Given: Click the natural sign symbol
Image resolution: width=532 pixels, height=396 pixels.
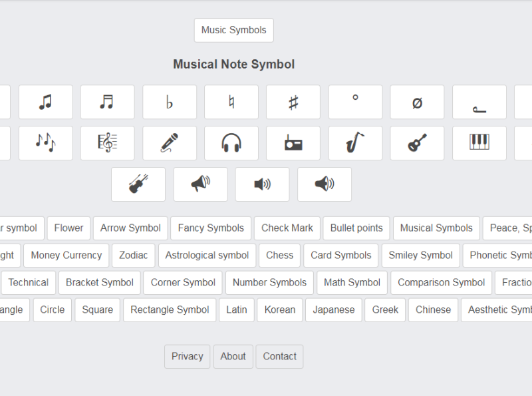Looking at the screenshot, I should pyautogui.click(x=231, y=102).
